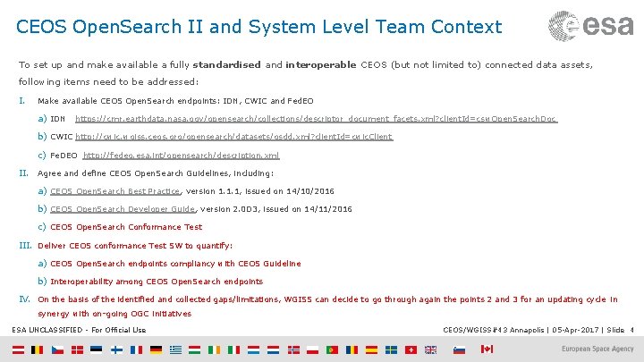The width and height of the screenshot is (644, 362).
Task: Click the Greece flag icon
Action: point(175,349)
